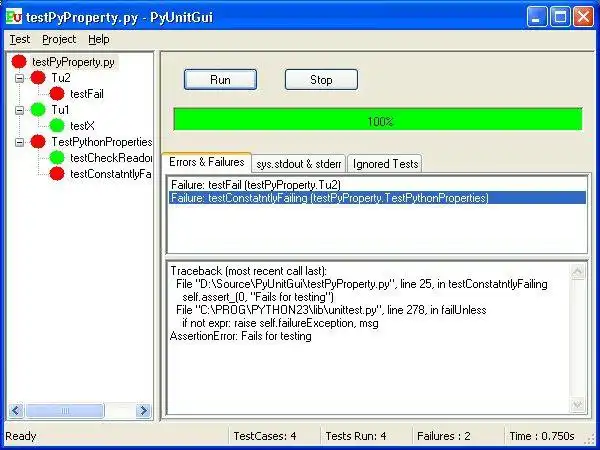Click 'AssertionError: Fails for testing' line
Image resolution: width=600 pixels, height=450 pixels.
(241, 336)
